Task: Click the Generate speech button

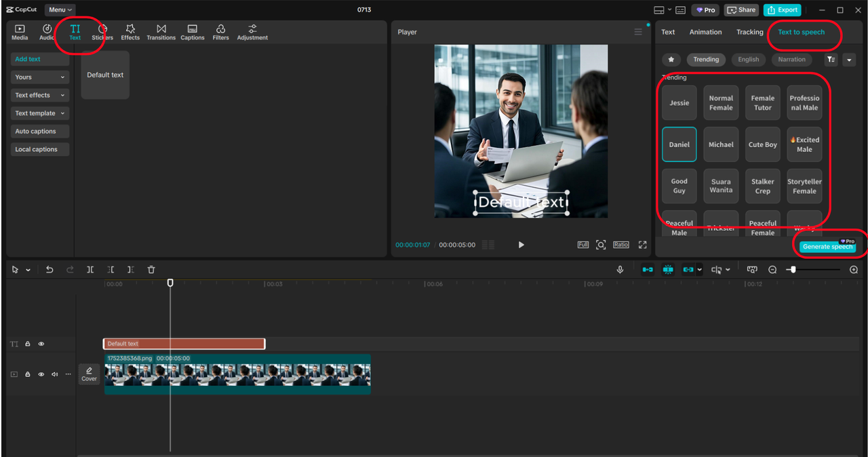Action: pyautogui.click(x=827, y=247)
